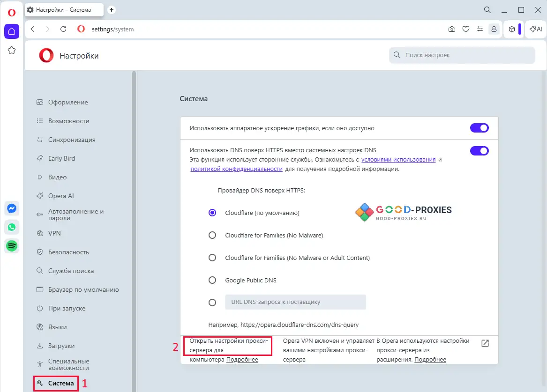This screenshot has width=547, height=392.
Task: Click Подробнее link under computer proxy settings
Action: click(242, 360)
